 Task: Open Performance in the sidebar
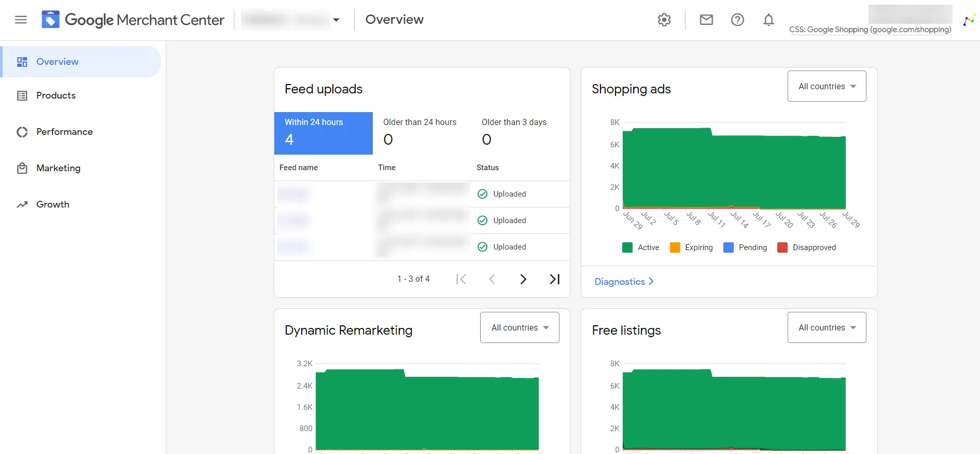click(x=64, y=132)
